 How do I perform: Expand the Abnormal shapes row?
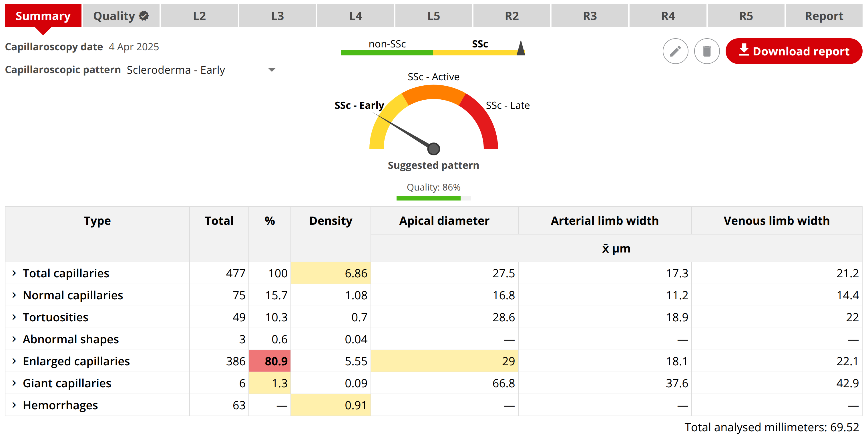point(14,339)
